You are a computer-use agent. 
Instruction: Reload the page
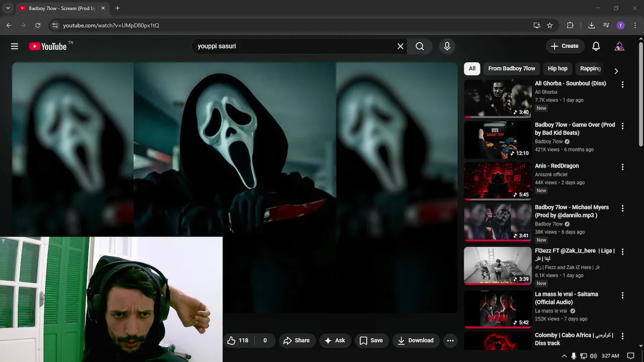(x=38, y=25)
